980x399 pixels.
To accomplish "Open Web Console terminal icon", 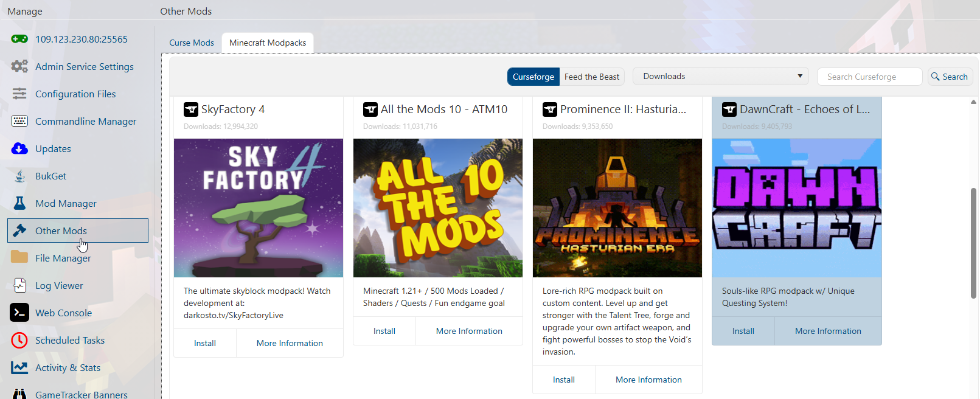I will (x=19, y=313).
